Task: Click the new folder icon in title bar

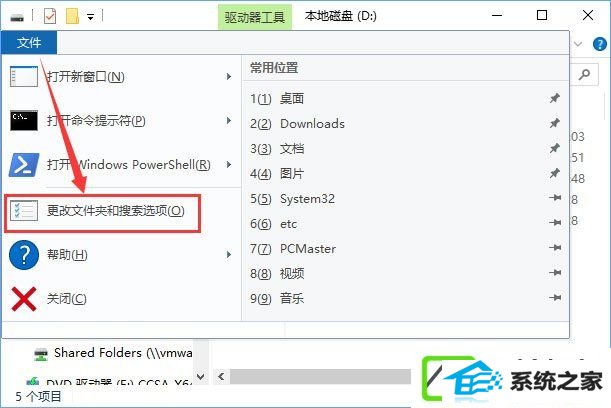Action: click(x=72, y=16)
